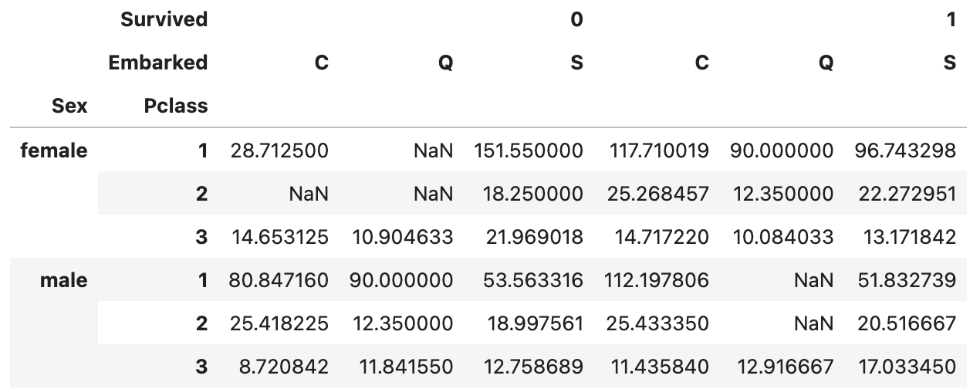This screenshot has width=980, height=389.
Task: Select the cell with 21.969018
Action: [534, 238]
